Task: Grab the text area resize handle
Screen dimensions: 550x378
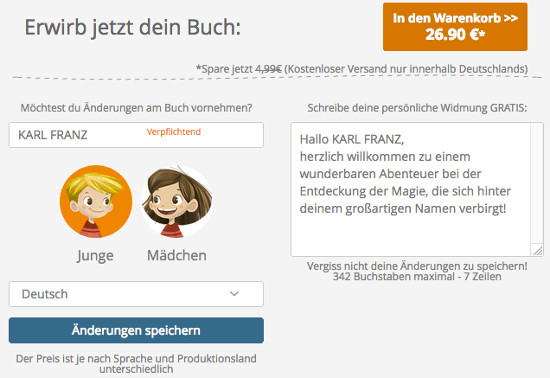Action: [537, 250]
